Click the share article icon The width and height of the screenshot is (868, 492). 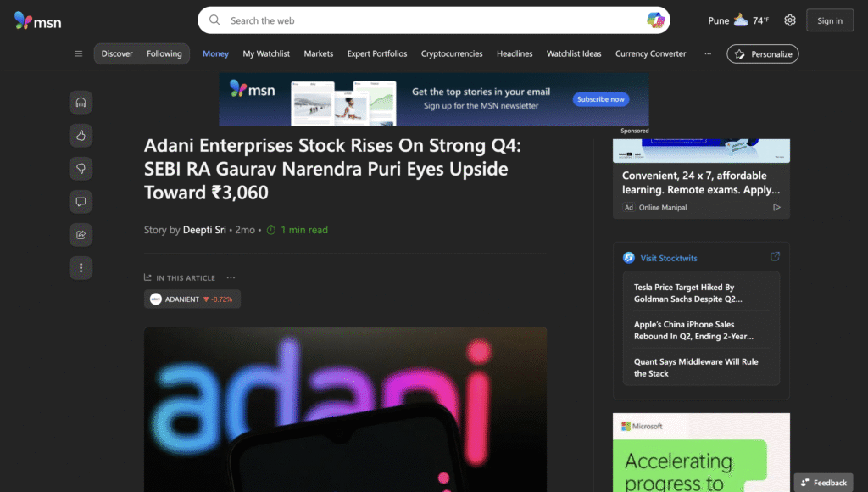coord(81,235)
